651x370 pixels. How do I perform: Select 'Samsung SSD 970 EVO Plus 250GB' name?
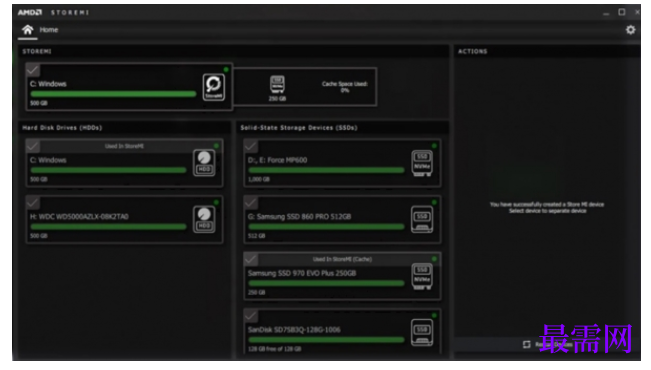(302, 273)
